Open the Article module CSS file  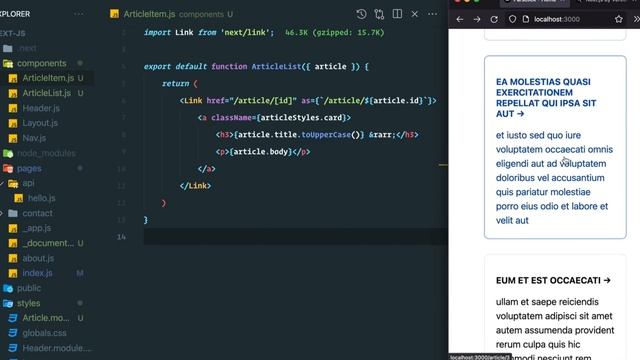pos(46,318)
